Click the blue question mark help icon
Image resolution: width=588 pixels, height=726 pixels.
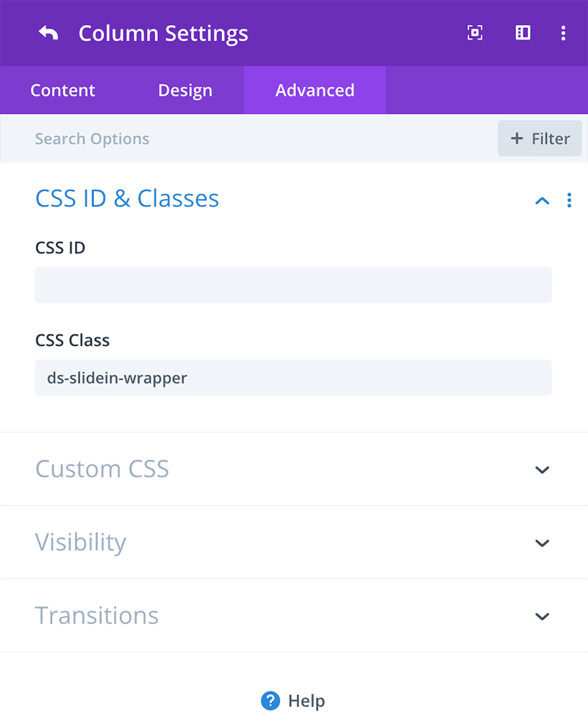[x=270, y=700]
